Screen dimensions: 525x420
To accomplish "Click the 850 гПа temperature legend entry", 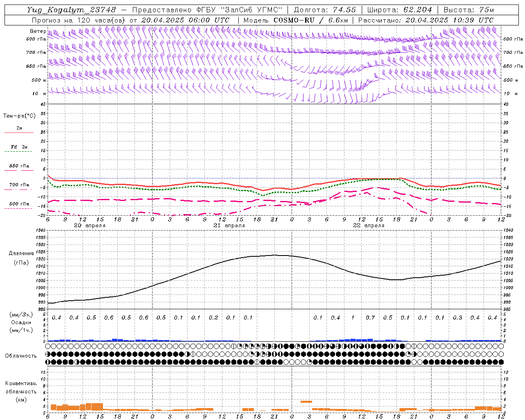I will coord(19,166).
